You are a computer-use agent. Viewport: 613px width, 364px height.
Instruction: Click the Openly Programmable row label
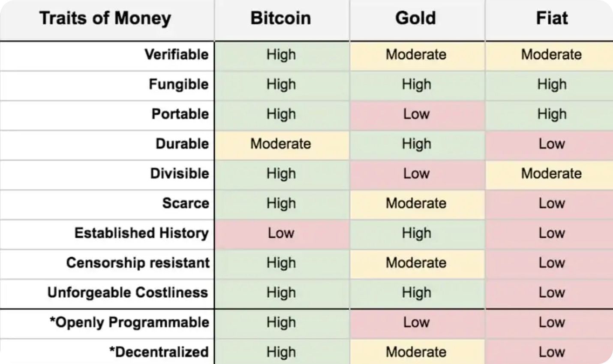click(x=129, y=322)
